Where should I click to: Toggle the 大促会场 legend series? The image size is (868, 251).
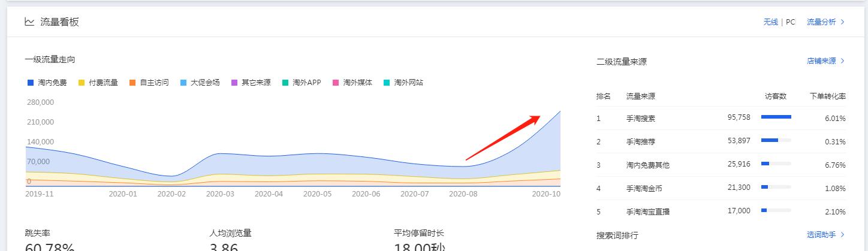click(200, 83)
